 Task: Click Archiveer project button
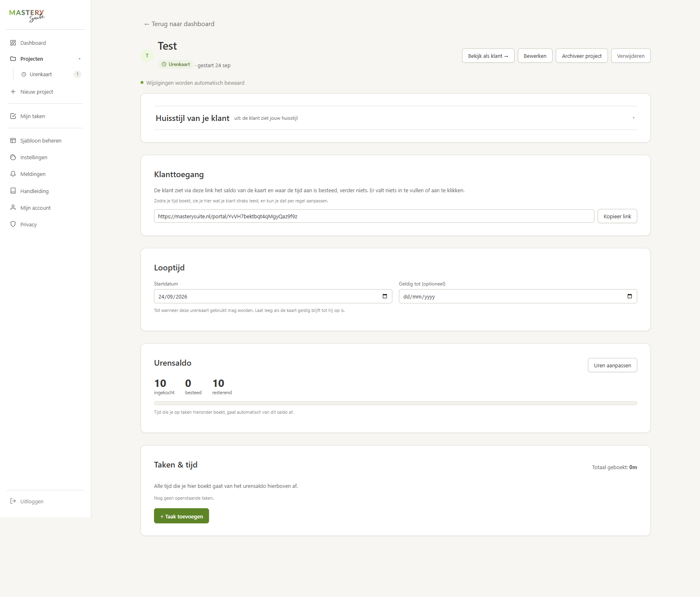tap(581, 56)
